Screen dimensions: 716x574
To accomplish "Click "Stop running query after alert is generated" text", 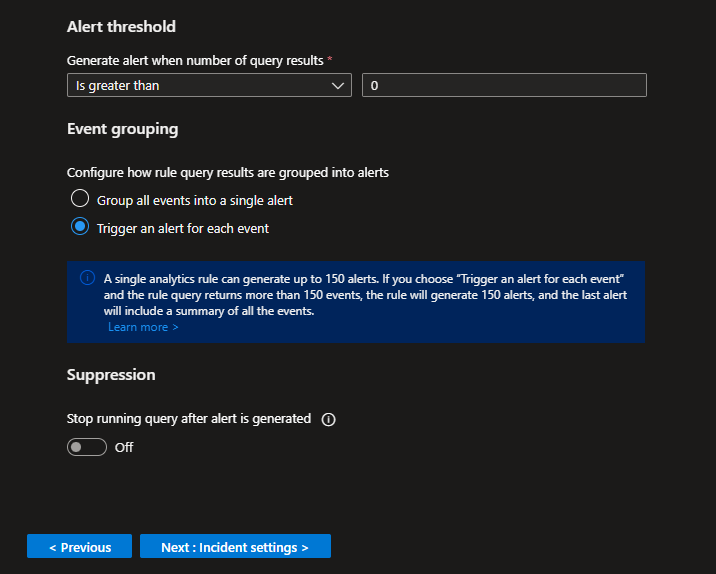I will click(x=189, y=418).
